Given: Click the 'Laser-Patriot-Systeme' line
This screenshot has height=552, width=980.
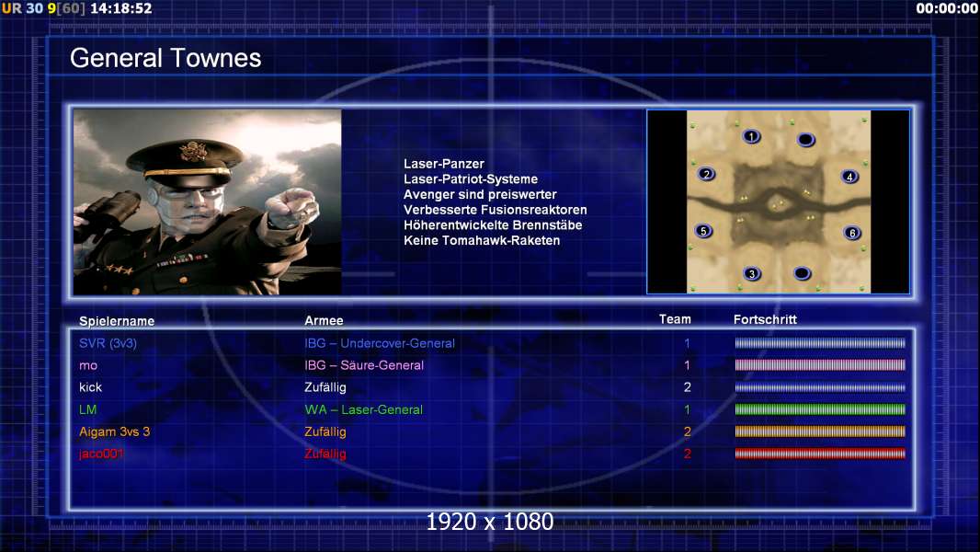Looking at the screenshot, I should 471,178.
